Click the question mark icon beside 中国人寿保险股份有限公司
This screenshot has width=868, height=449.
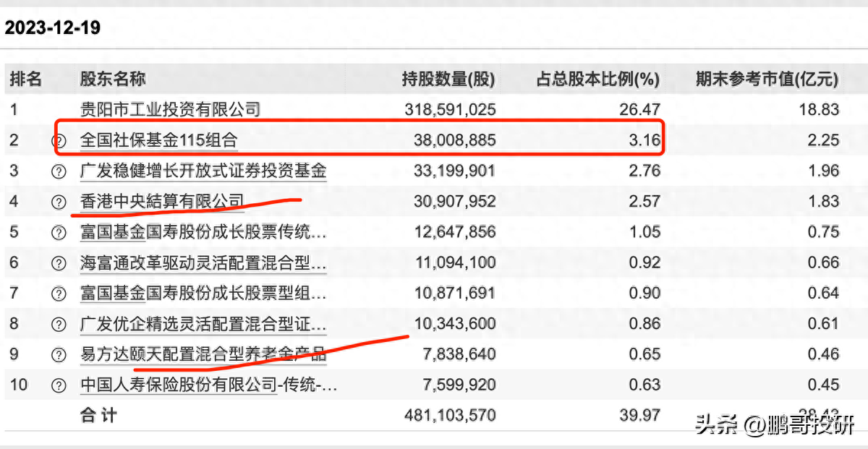(58, 385)
